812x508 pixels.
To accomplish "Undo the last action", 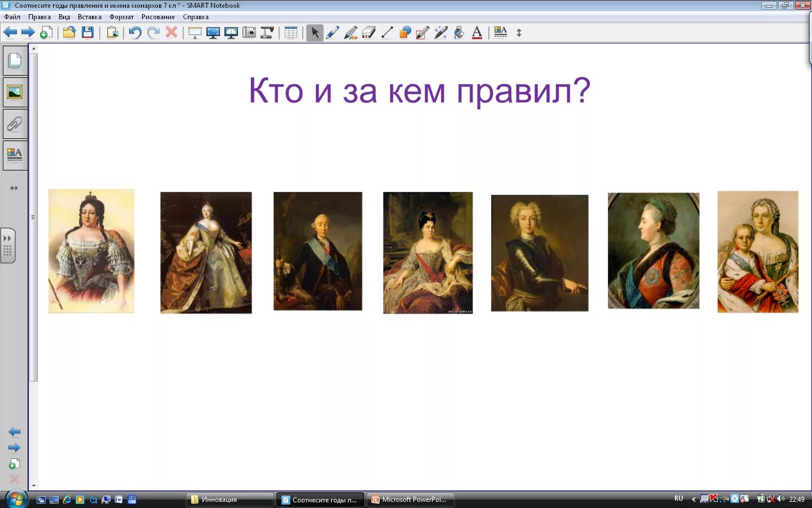I will tap(135, 32).
